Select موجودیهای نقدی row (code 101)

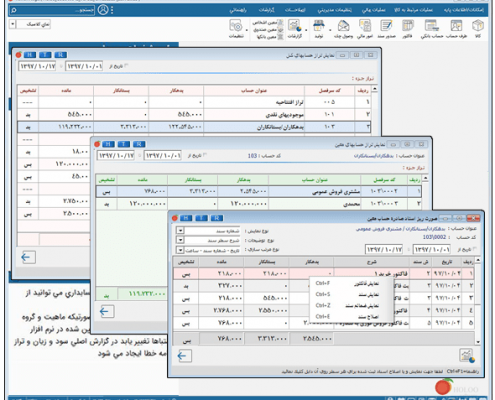(194, 114)
